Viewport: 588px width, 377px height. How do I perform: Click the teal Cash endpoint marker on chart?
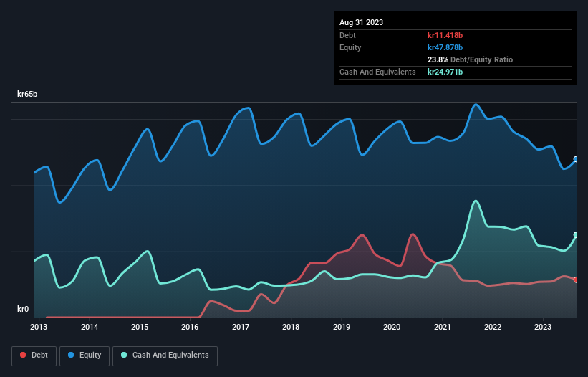576,235
